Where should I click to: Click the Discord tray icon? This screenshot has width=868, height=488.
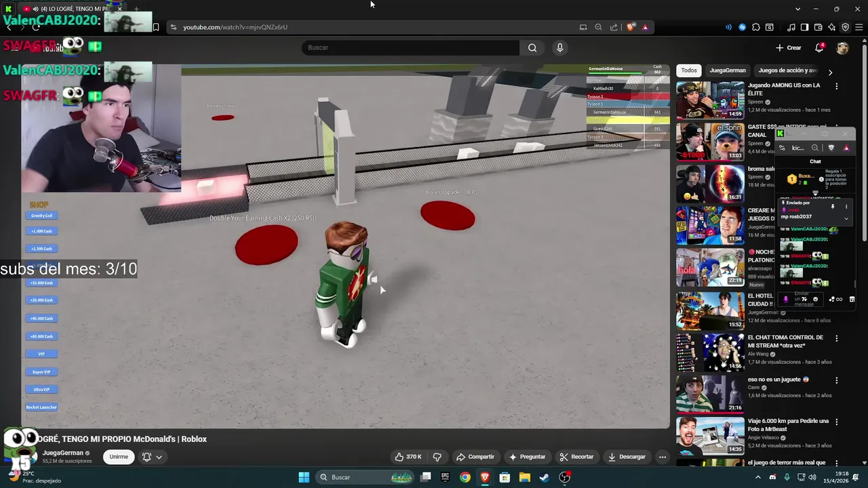click(772, 477)
